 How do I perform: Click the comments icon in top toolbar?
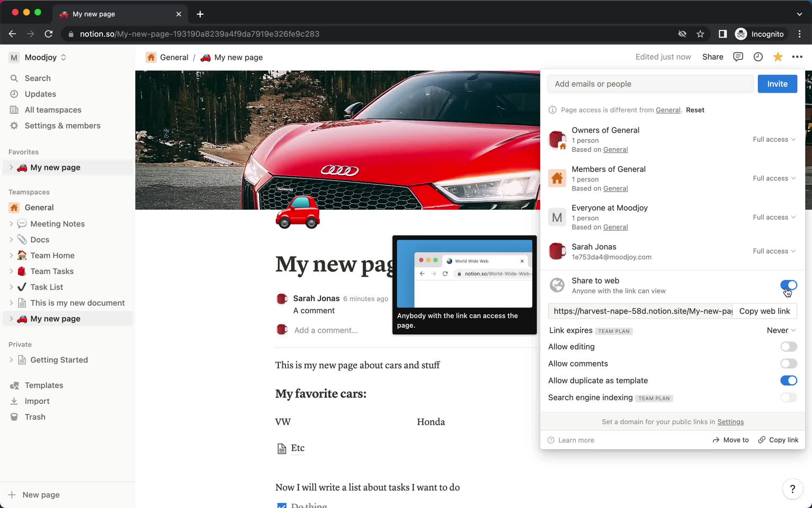(739, 57)
